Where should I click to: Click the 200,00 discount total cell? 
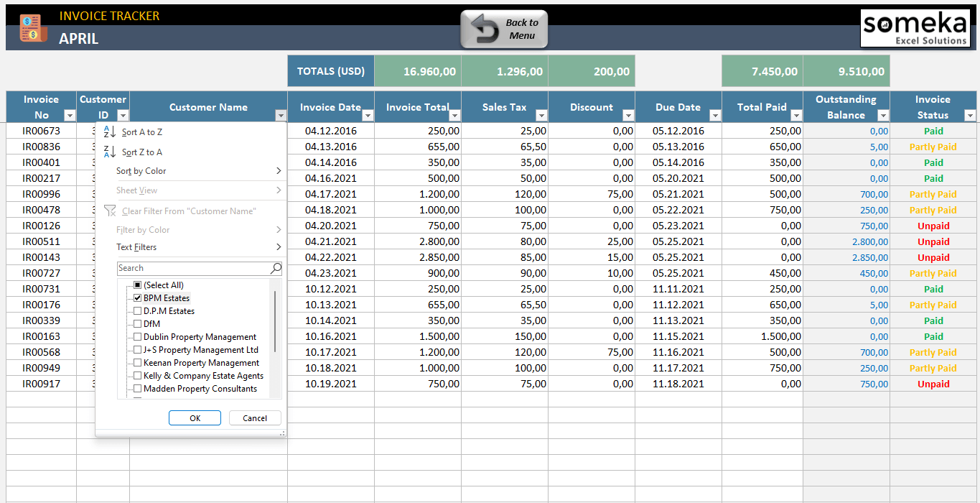click(x=592, y=71)
